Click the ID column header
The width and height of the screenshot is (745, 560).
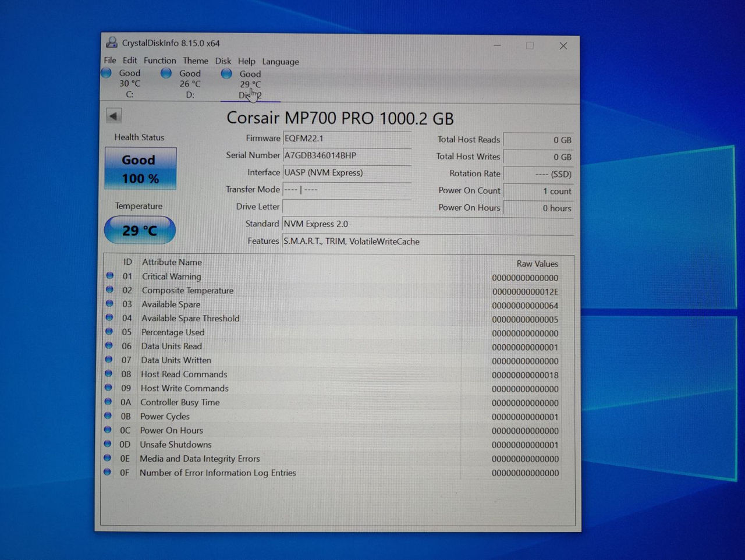click(127, 262)
